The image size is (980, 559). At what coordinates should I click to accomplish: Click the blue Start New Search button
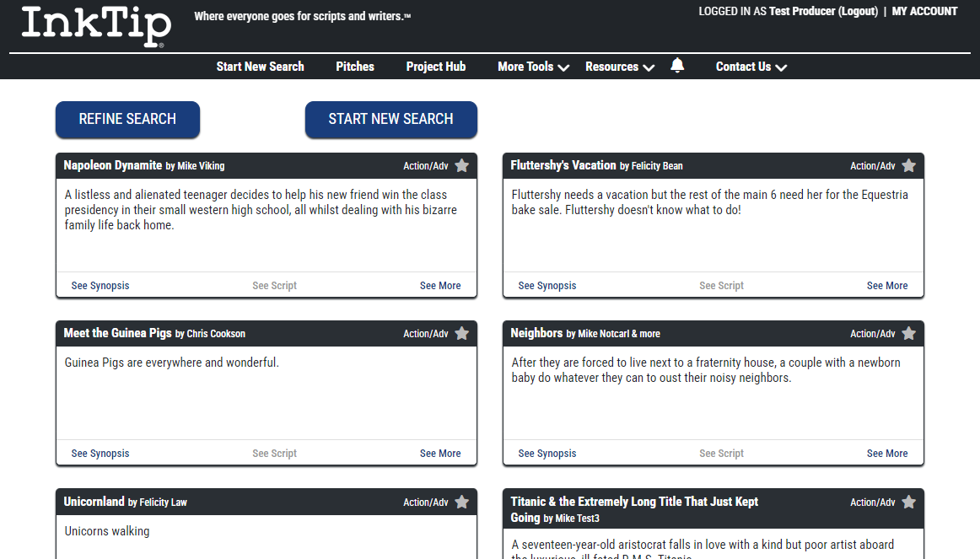[390, 119]
